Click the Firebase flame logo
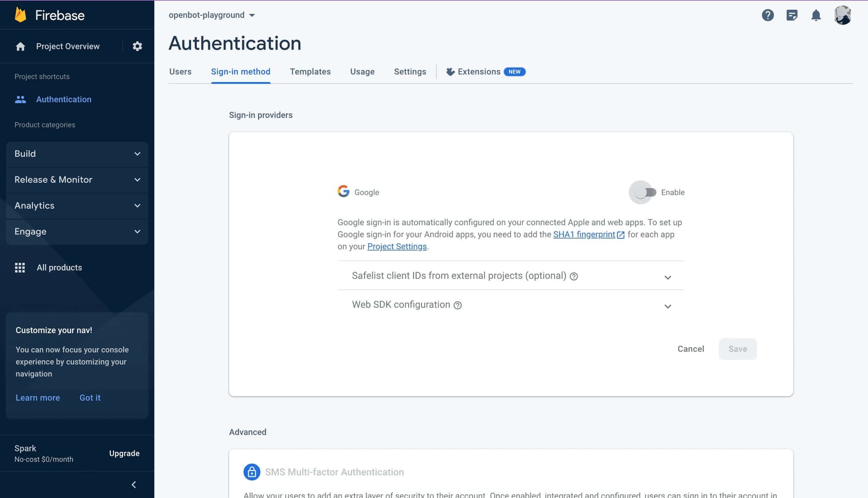 pos(21,15)
